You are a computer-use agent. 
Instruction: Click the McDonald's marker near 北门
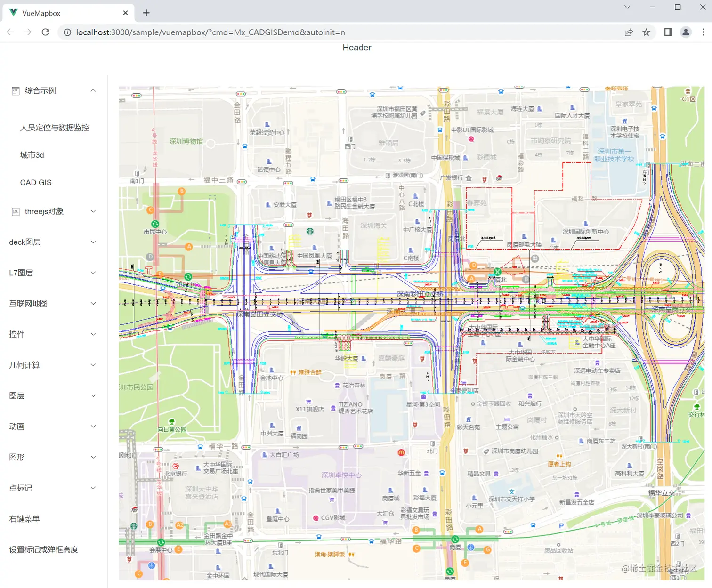[401, 452]
